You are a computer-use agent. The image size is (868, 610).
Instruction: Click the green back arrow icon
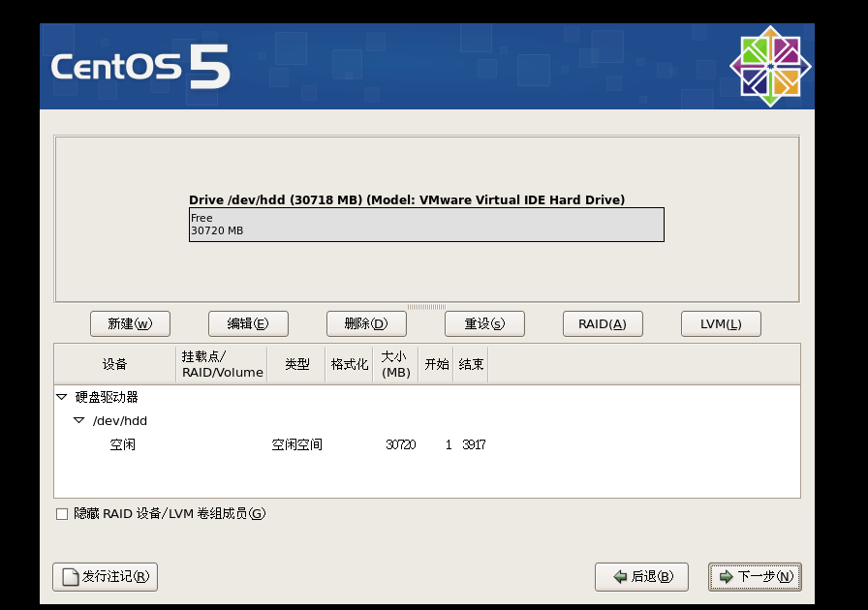[x=618, y=576]
